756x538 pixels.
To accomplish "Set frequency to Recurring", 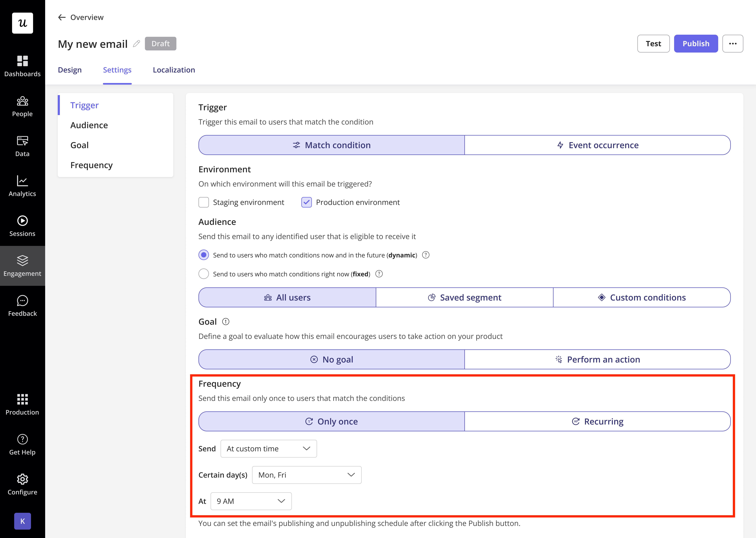I will point(597,421).
